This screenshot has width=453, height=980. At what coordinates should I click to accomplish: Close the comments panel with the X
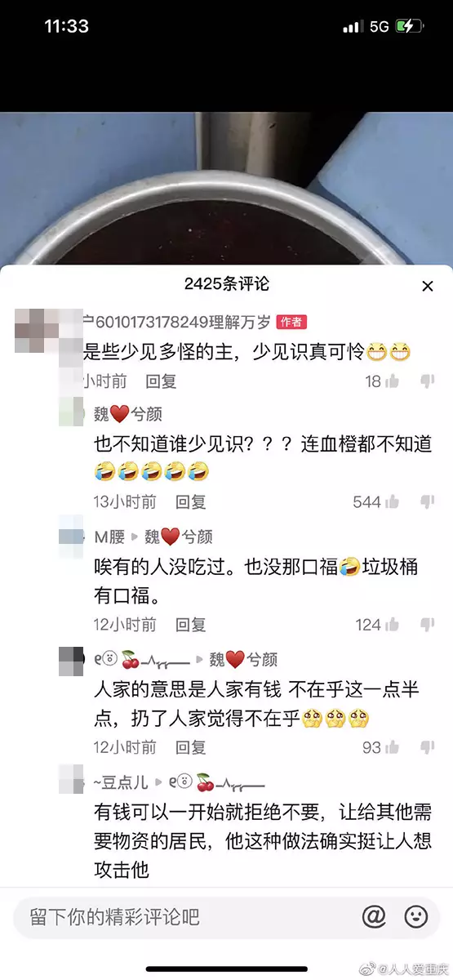(427, 286)
